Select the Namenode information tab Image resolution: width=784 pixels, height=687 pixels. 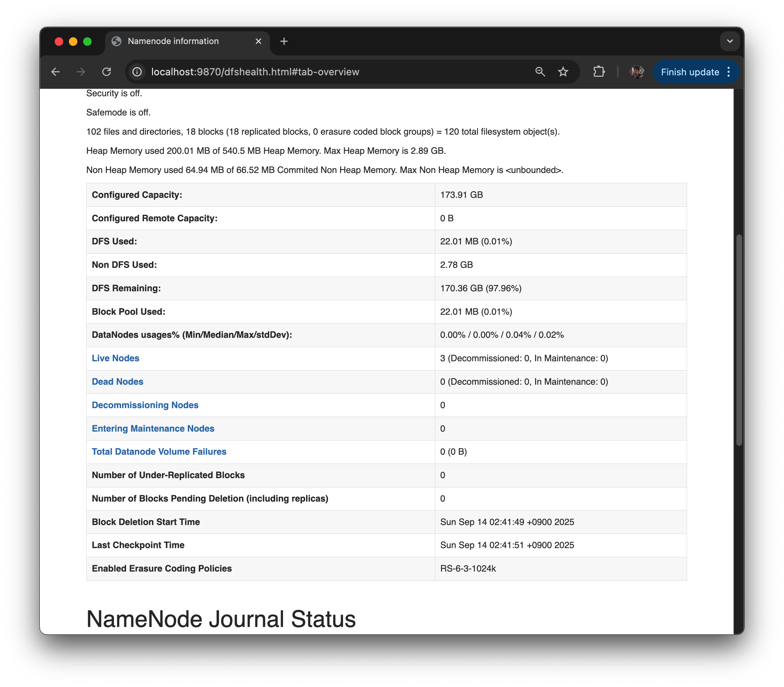pyautogui.click(x=173, y=42)
